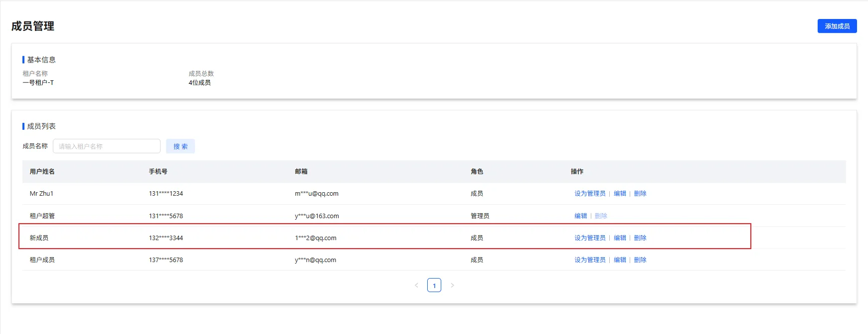868x334 pixels.
Task: Delete member 租户成员
Action: (x=640, y=260)
